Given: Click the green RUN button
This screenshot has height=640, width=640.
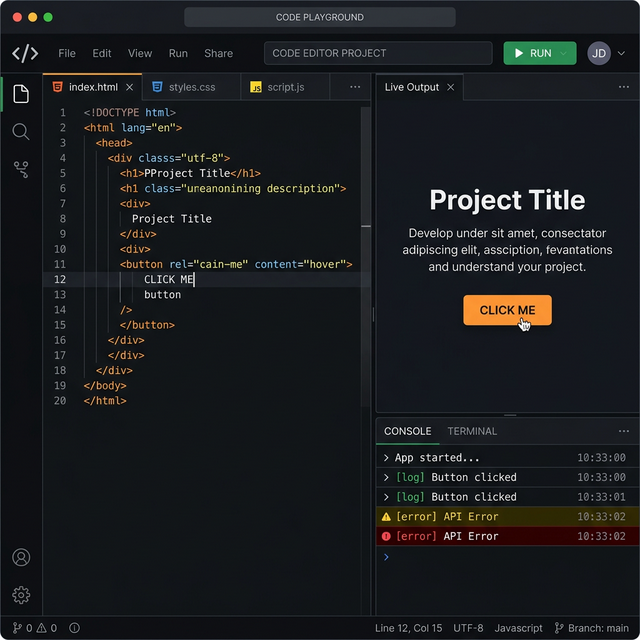Looking at the screenshot, I should coord(531,53).
